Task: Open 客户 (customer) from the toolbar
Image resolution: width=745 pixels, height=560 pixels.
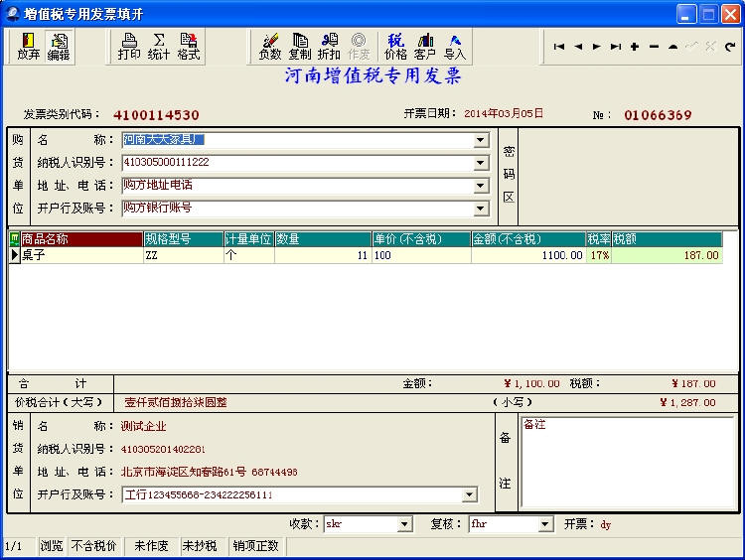Action: click(x=425, y=46)
